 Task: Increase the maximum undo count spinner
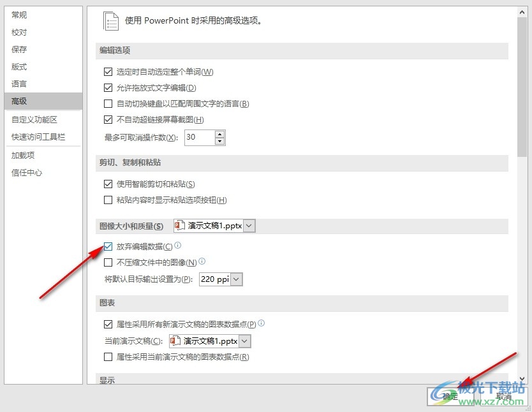tap(220, 134)
